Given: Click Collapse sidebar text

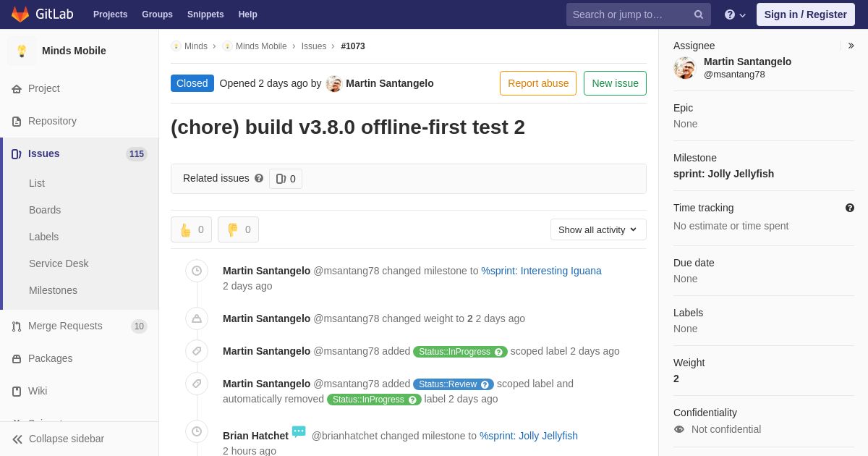Looking at the screenshot, I should tap(67, 439).
